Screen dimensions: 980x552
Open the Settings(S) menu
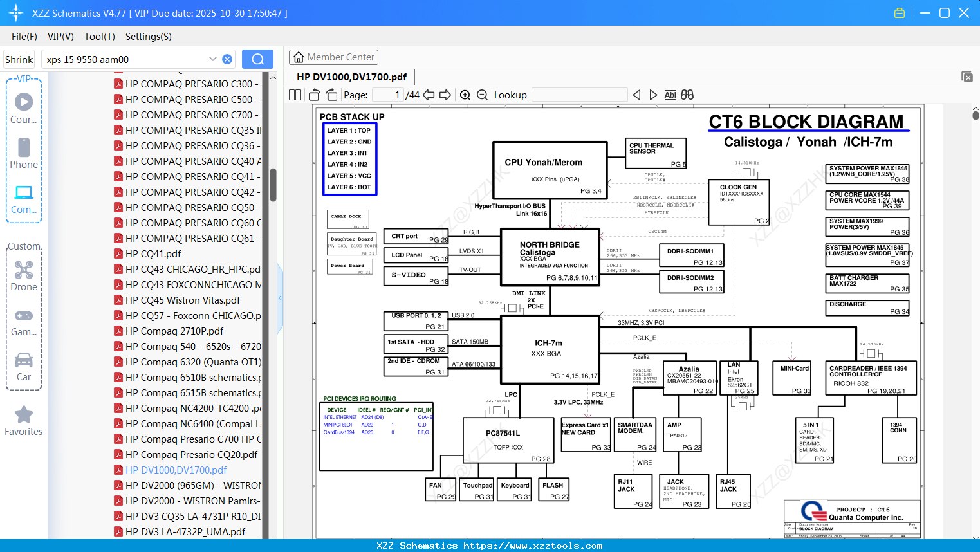[x=149, y=37]
